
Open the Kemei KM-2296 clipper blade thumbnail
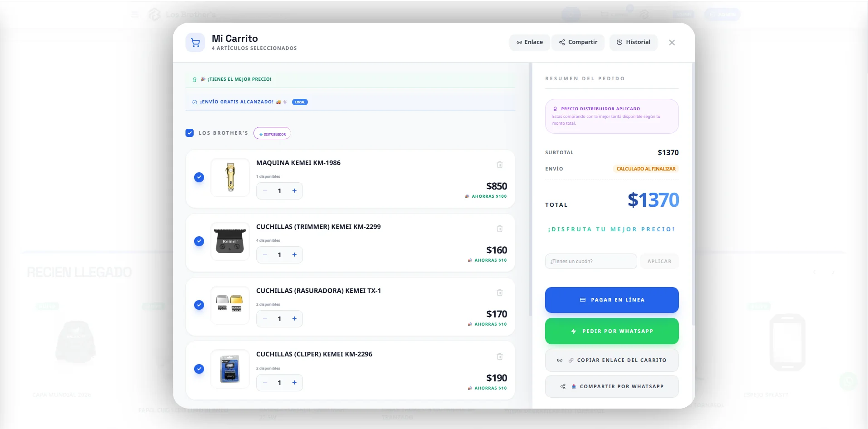point(230,369)
